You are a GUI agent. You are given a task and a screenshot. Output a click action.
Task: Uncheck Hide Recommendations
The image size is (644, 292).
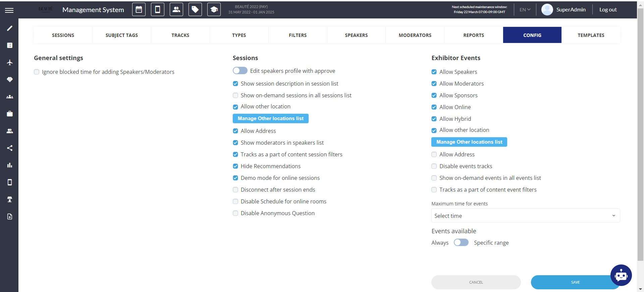pyautogui.click(x=235, y=166)
